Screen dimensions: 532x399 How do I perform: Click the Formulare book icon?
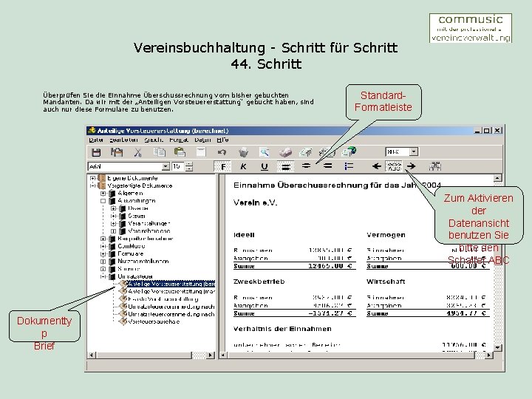pyautogui.click(x=112, y=253)
